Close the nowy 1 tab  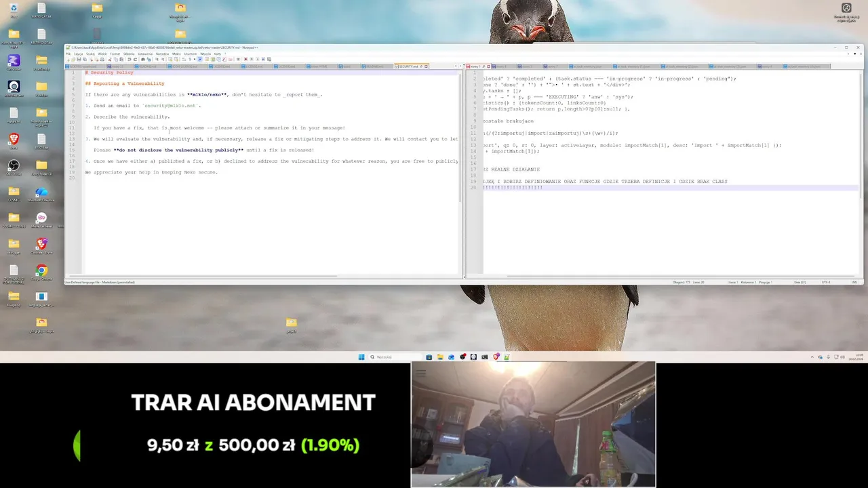(x=489, y=66)
